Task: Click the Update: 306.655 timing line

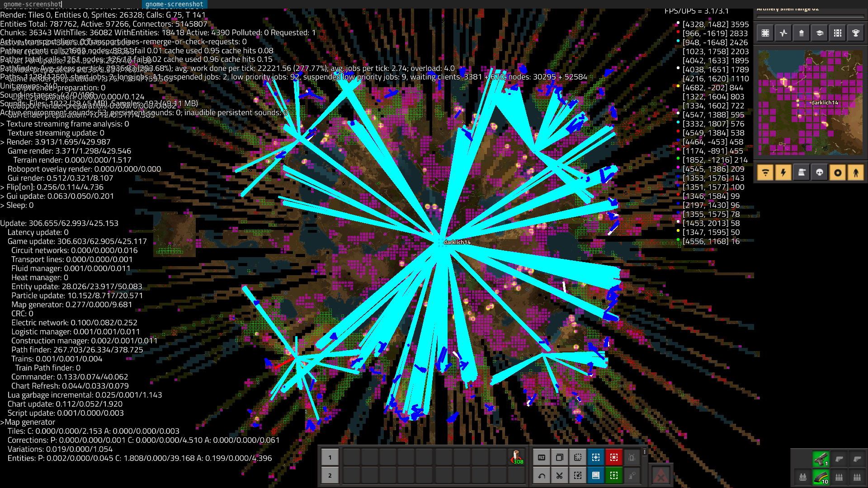Action: click(59, 223)
